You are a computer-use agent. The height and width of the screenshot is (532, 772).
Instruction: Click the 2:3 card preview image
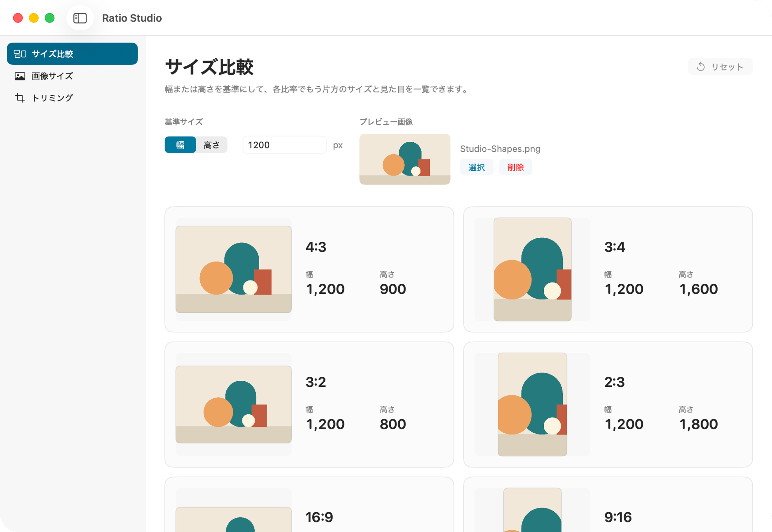point(532,404)
